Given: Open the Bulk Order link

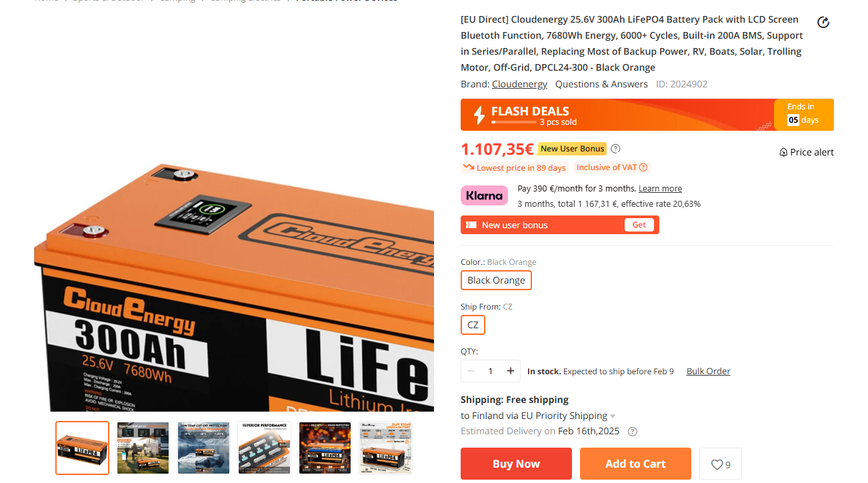Looking at the screenshot, I should pyautogui.click(x=709, y=371).
